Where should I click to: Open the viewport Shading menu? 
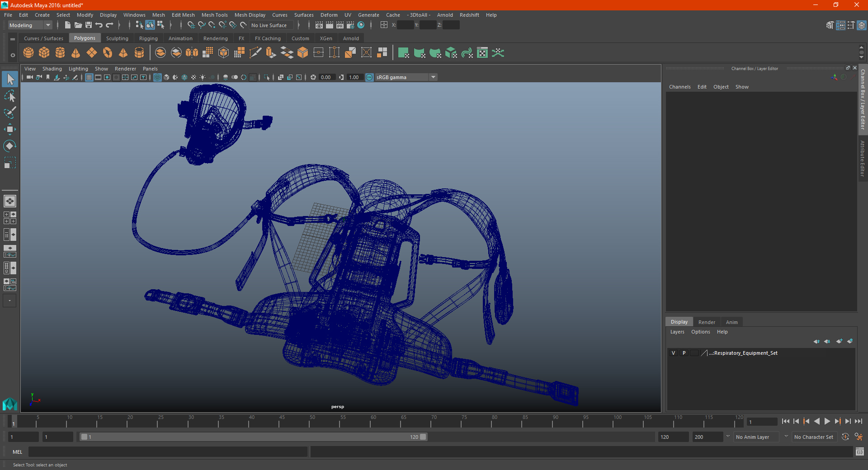pos(52,69)
